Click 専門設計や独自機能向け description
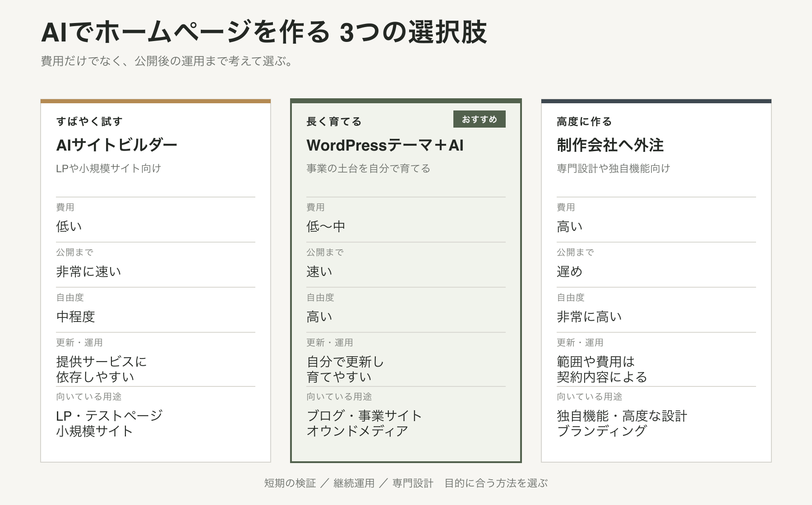The width and height of the screenshot is (812, 505). [614, 168]
